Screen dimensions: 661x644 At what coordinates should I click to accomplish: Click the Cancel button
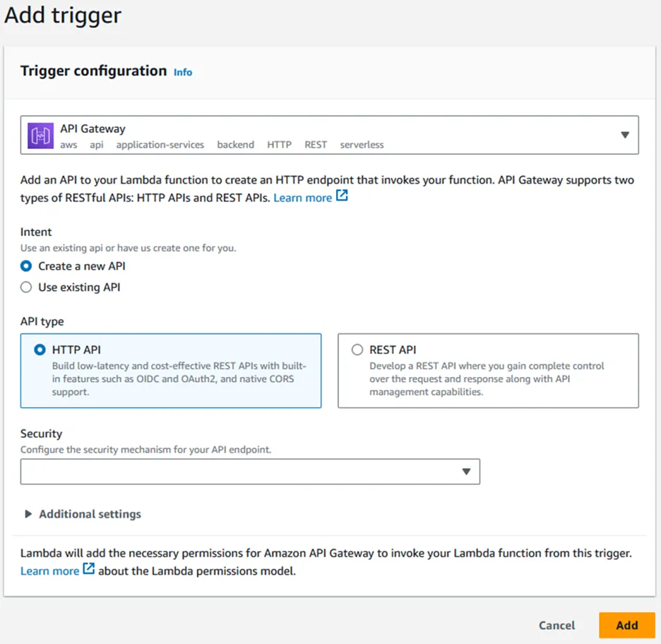pyautogui.click(x=556, y=626)
